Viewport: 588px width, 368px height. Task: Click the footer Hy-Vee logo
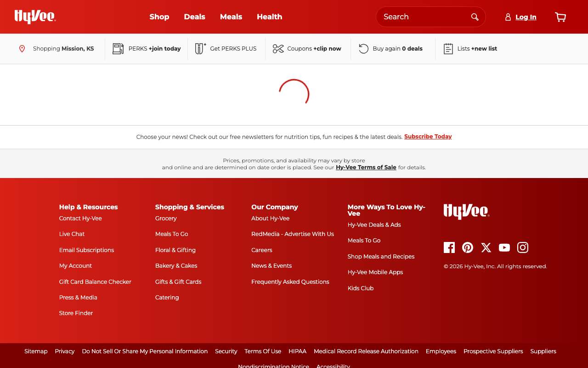click(466, 212)
